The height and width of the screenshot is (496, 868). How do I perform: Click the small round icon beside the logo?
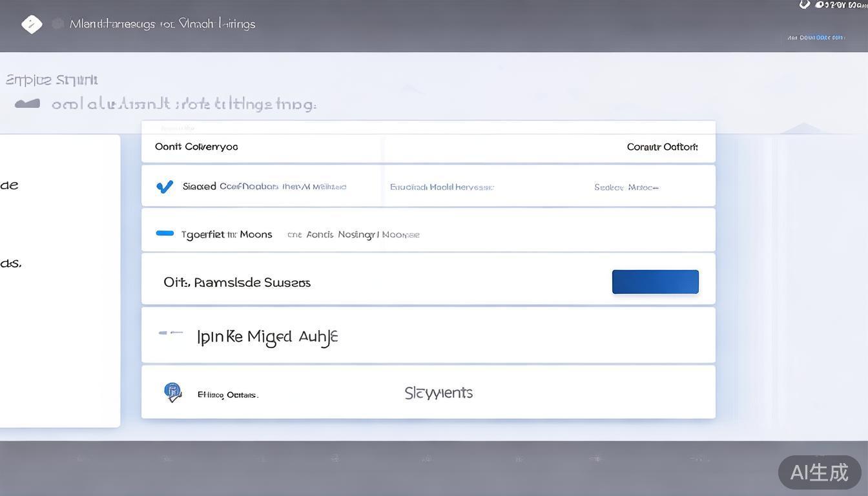coord(57,24)
